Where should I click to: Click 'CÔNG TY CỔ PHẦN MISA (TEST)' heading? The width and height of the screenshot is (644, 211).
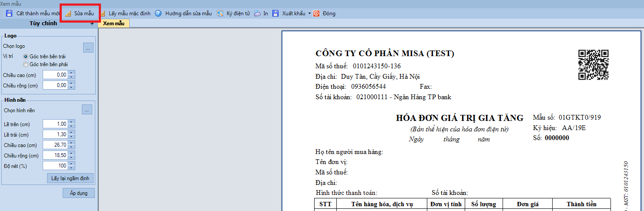click(385, 54)
